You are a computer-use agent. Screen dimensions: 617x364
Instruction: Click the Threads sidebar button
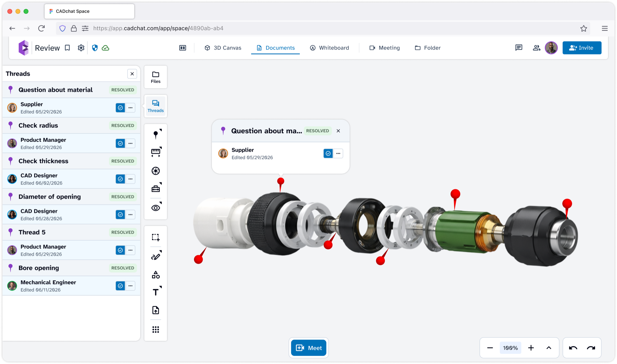pos(156,106)
